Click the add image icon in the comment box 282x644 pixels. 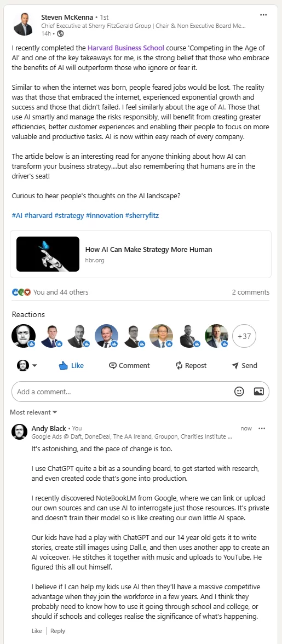point(258,392)
